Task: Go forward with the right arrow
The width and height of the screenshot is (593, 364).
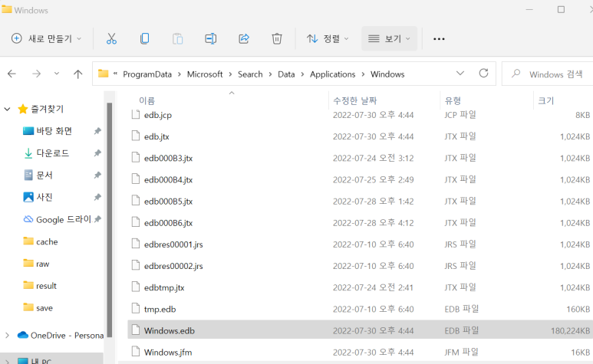Action: coord(36,74)
